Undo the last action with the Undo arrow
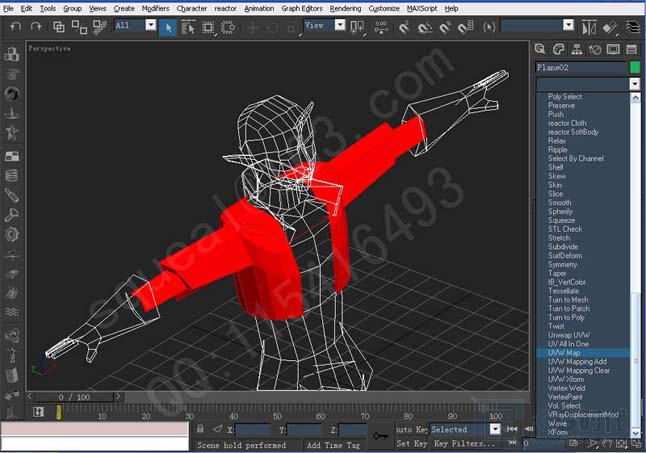Image resolution: width=646 pixels, height=453 pixels. 16,27
